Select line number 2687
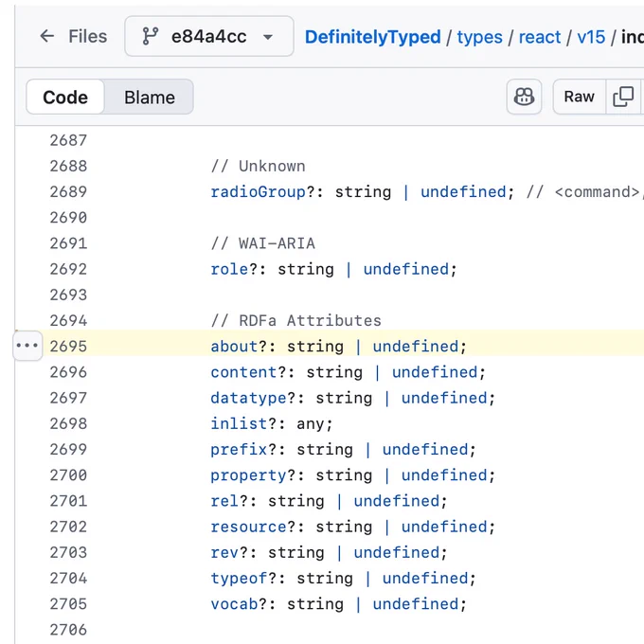This screenshot has width=644, height=644. click(x=68, y=140)
